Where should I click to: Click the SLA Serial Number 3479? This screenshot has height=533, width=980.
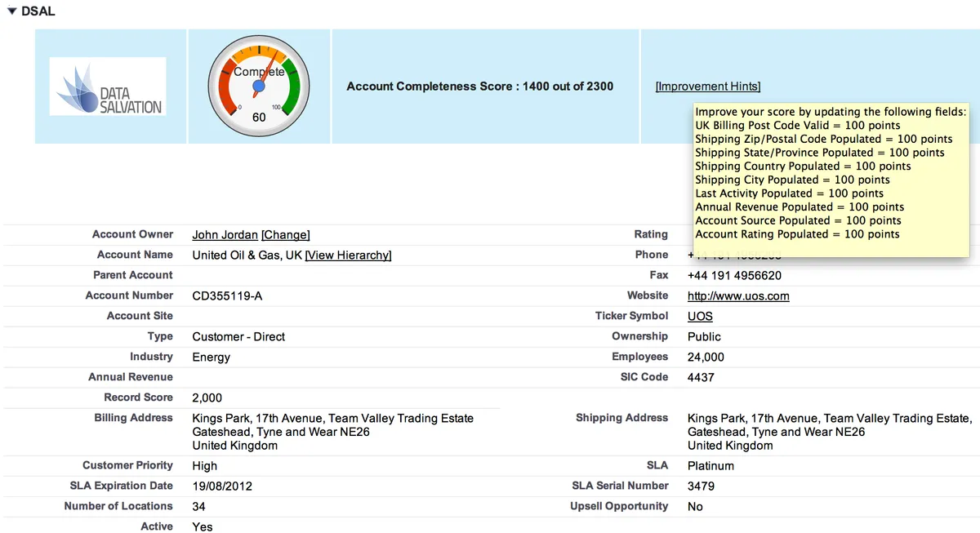tap(701, 486)
